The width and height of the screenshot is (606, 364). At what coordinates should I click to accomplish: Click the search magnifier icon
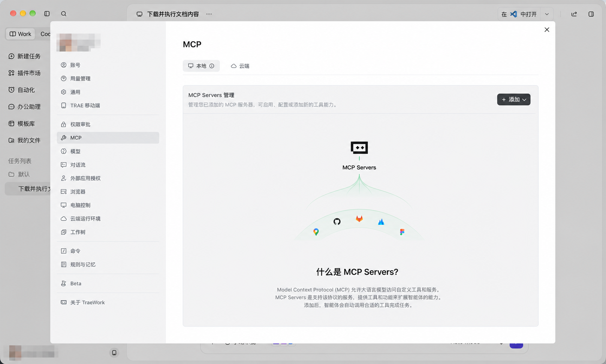[64, 14]
